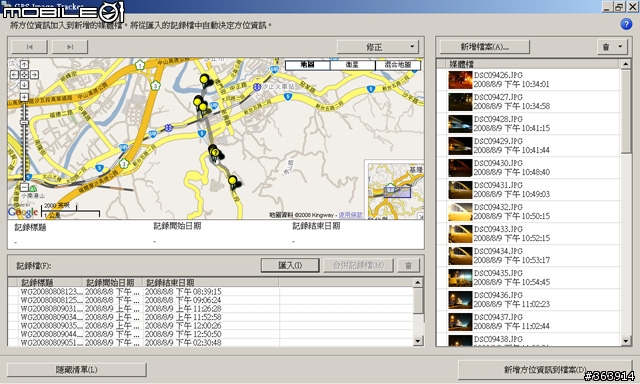This screenshot has height=384, width=640.
Task: Click 新增檔案(A)... button
Action: pyautogui.click(x=484, y=47)
